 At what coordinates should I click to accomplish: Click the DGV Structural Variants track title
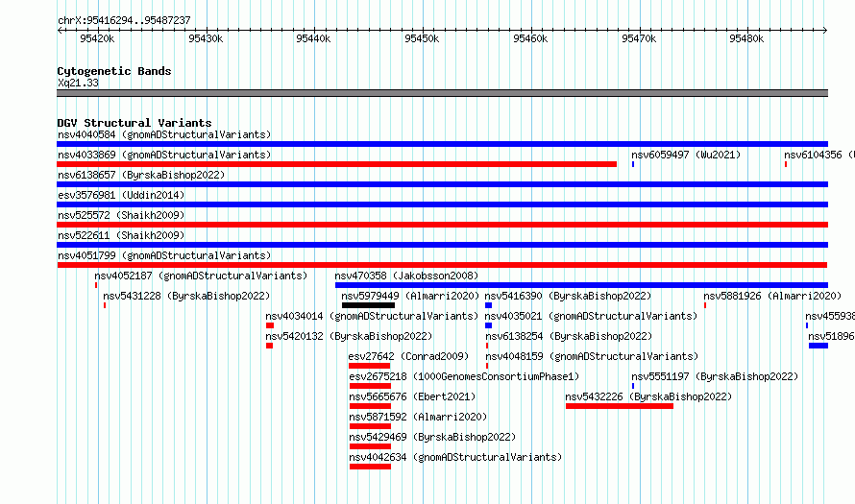click(134, 123)
